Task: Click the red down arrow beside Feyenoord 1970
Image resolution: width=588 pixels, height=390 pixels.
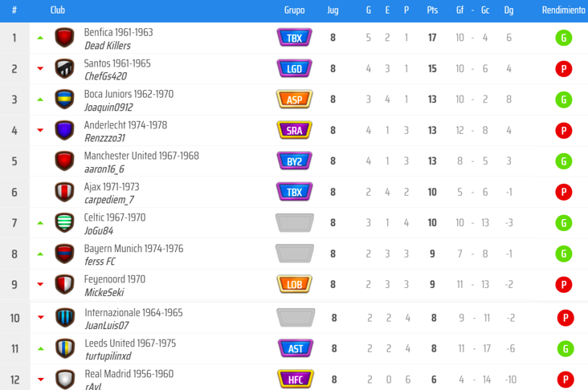Action: coord(40,284)
